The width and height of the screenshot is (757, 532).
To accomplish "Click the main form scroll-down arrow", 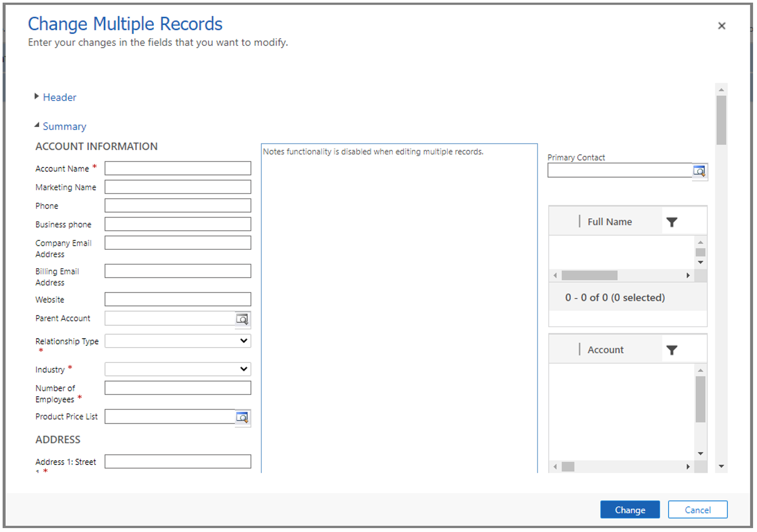I will [x=721, y=466].
